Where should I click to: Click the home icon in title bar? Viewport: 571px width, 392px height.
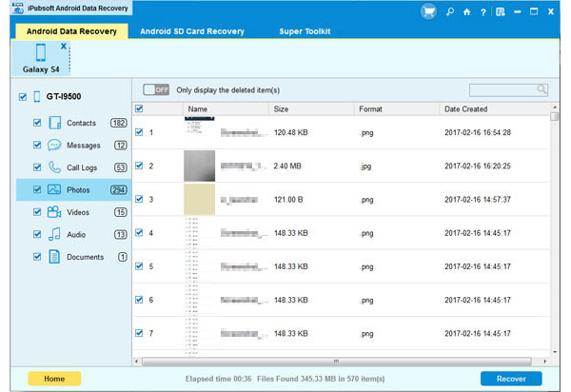[467, 12]
